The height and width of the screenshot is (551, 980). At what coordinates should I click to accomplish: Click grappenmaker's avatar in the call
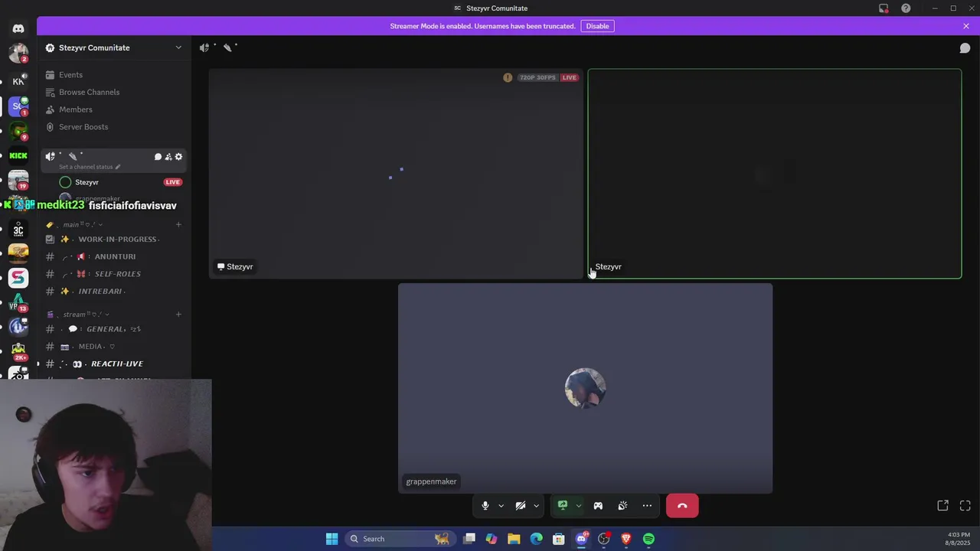click(585, 388)
